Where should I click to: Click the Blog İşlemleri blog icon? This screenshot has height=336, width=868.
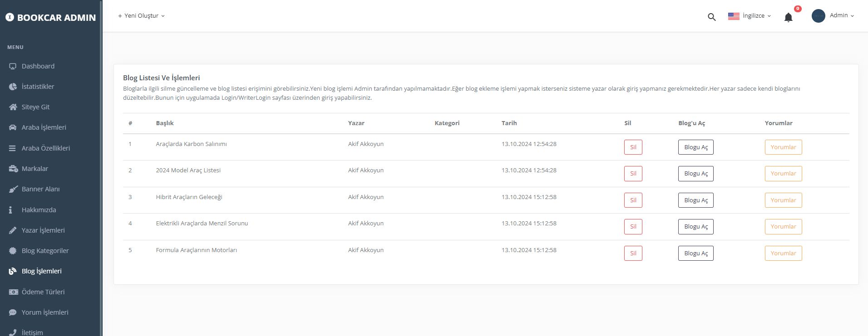click(x=13, y=271)
